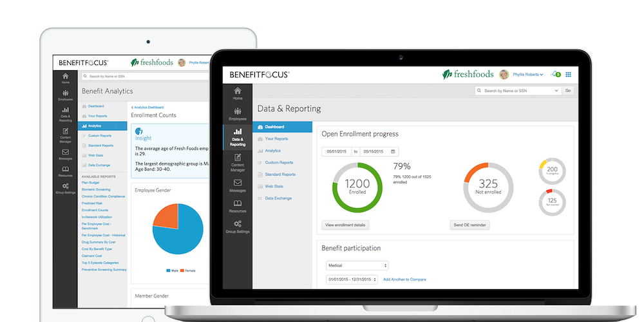
Task: Click the blue apps grid icon on the laptop
Action: 568,75
